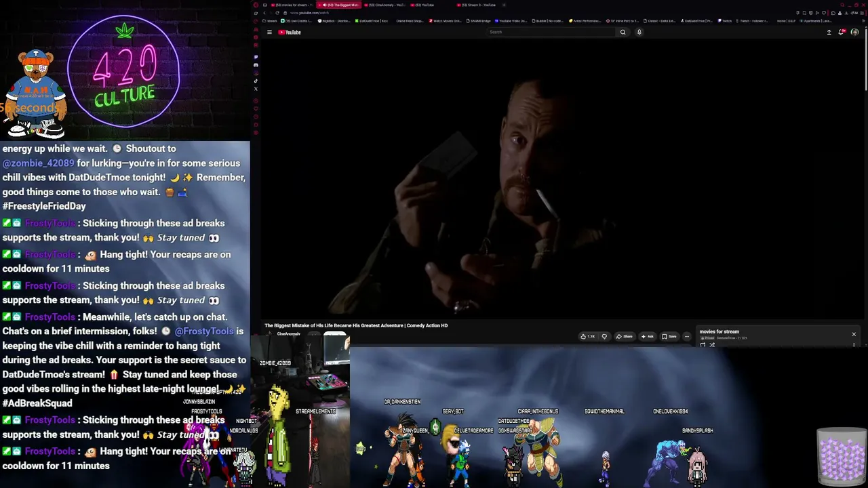Switch to the plain '(53) YouTube' tab
This screenshot has width=868, height=488.
[431, 5]
